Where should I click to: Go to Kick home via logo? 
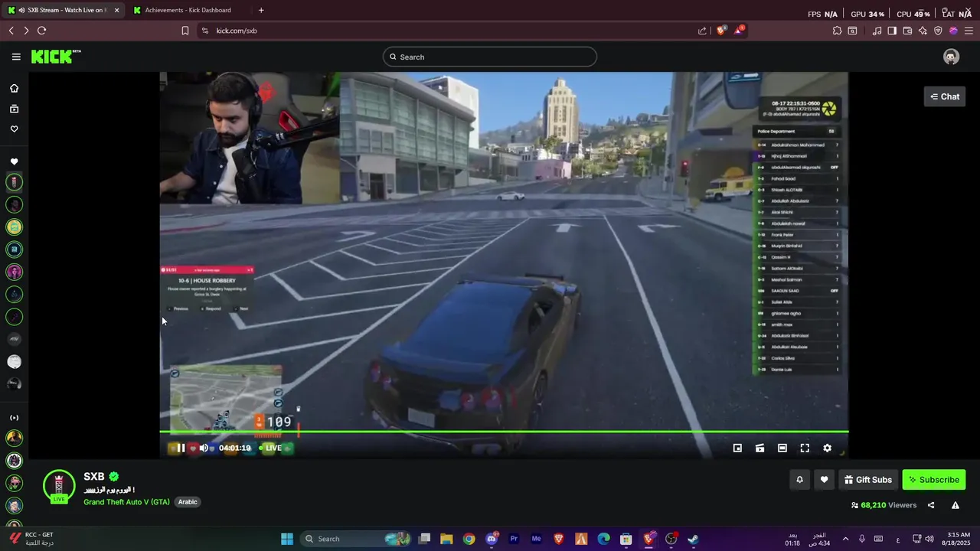pyautogui.click(x=56, y=57)
